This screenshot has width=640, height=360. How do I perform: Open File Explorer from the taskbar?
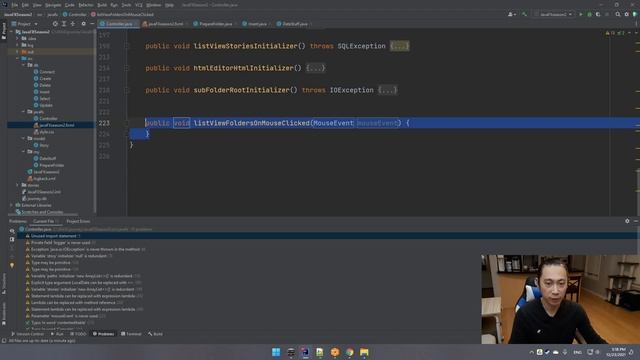pyautogui.click(x=364, y=352)
